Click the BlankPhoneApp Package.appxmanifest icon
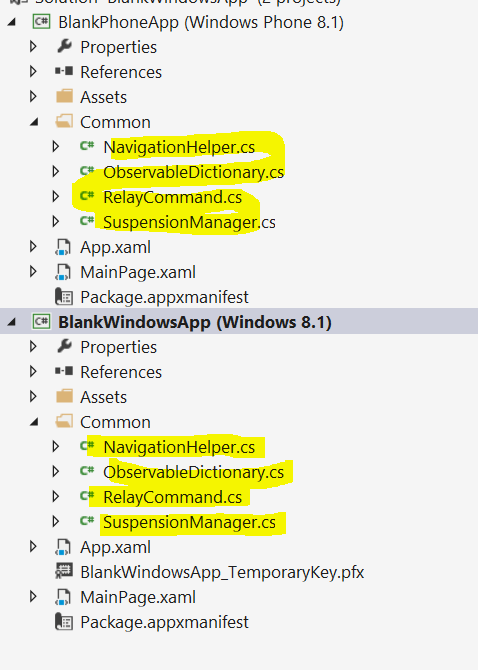The height and width of the screenshot is (670, 478). tap(64, 297)
